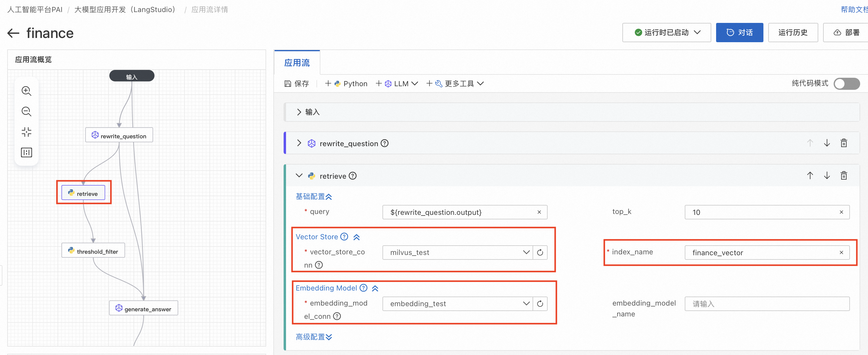Click the canvas zoom out icon
Screen dimensions: 868x355
(26, 112)
